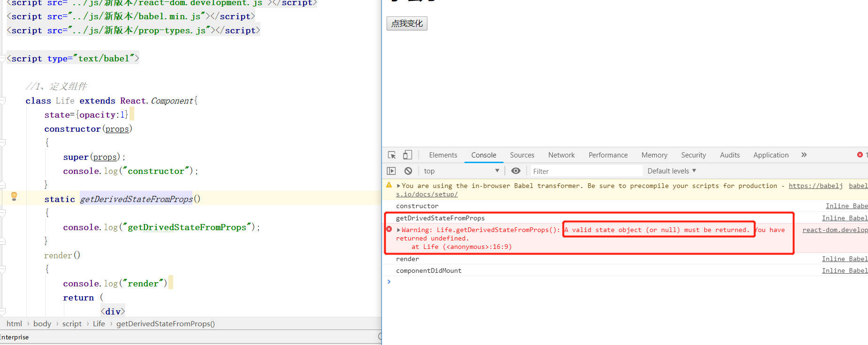Viewport: 868px width, 345px height.
Task: Click the yellow warning triangle icon
Action: click(x=389, y=185)
